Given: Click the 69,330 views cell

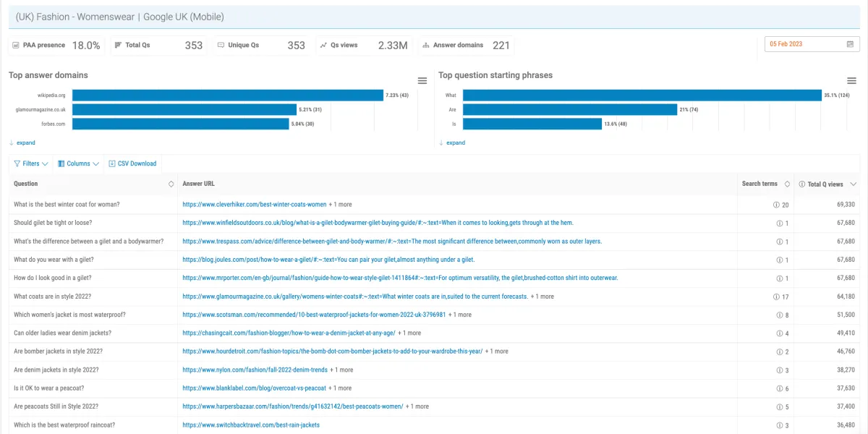Looking at the screenshot, I should [x=846, y=205].
